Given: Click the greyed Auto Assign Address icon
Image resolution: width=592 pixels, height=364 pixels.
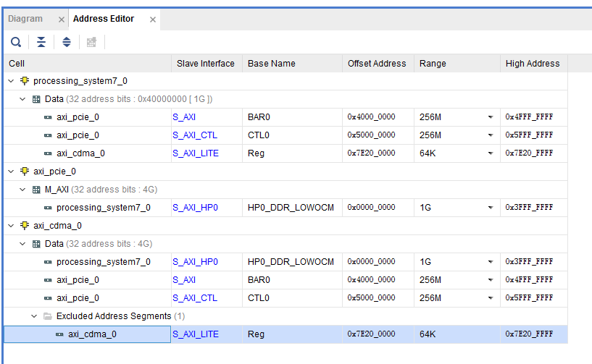Looking at the screenshot, I should [x=91, y=42].
